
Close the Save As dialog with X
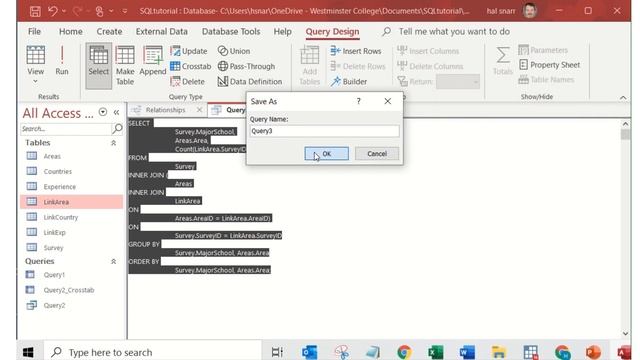[x=387, y=101]
